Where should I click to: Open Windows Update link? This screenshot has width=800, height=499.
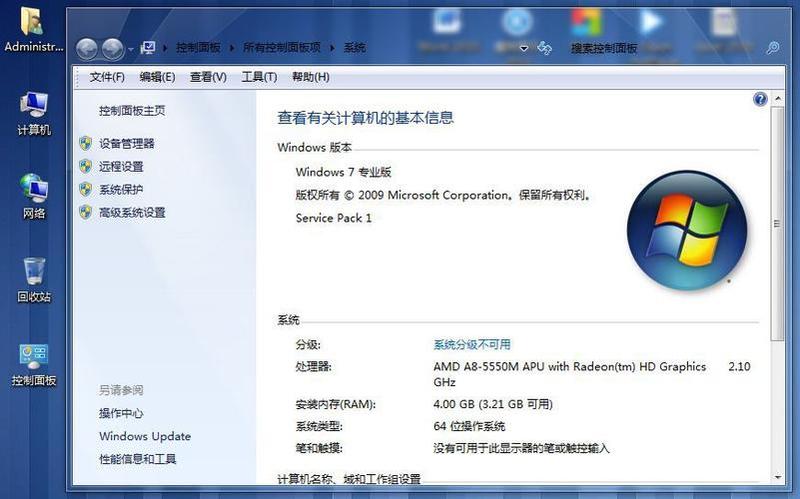coord(145,436)
